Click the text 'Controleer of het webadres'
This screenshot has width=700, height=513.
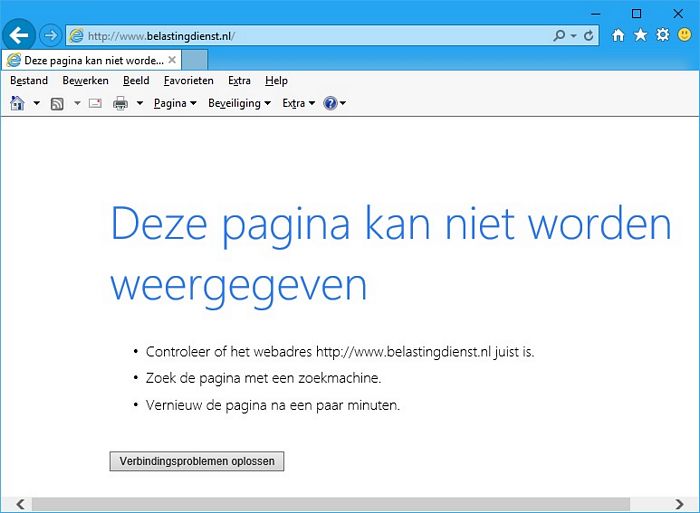click(229, 352)
